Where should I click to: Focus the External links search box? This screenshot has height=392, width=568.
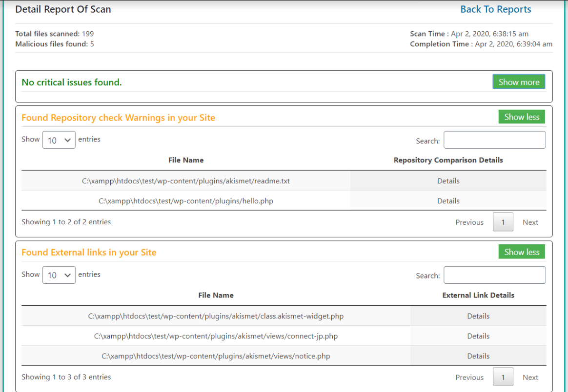point(494,275)
